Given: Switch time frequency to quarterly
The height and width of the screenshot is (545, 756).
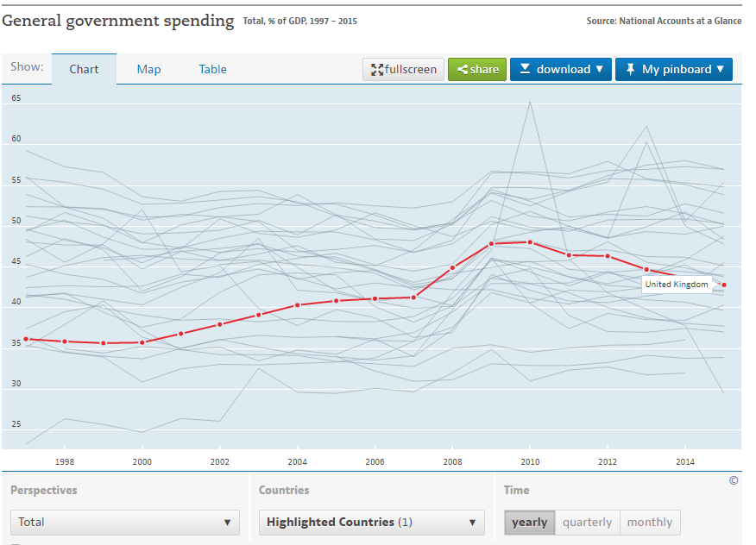Looking at the screenshot, I should coord(587,522).
